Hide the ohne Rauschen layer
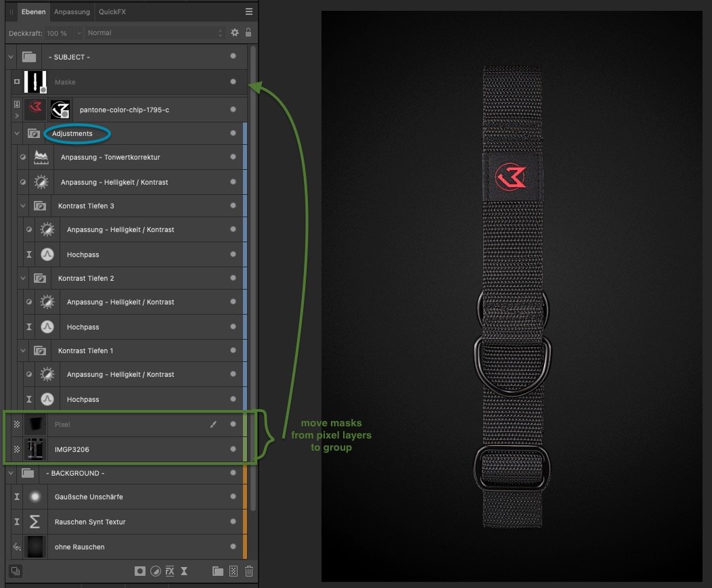The width and height of the screenshot is (712, 588). pyautogui.click(x=233, y=546)
